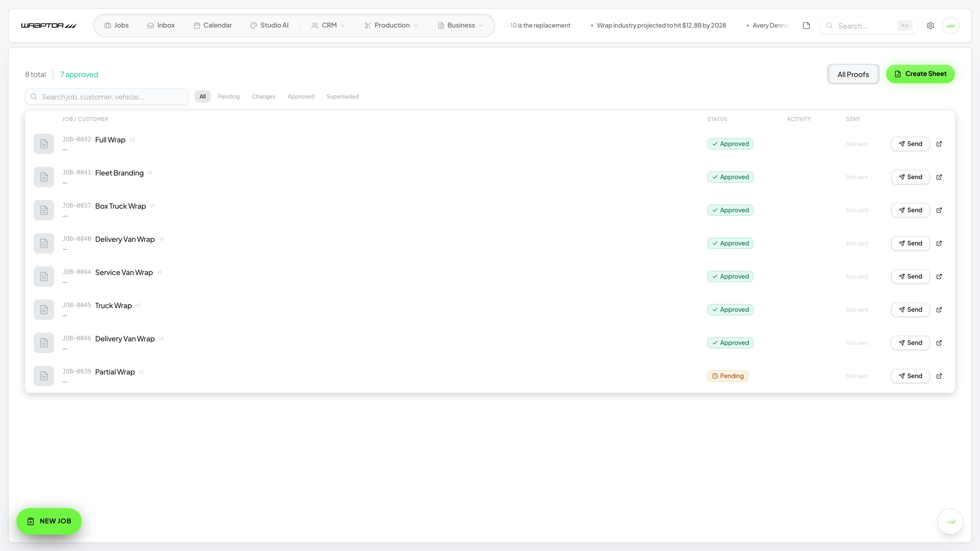
Task: Open the Inbox
Action: (161, 26)
